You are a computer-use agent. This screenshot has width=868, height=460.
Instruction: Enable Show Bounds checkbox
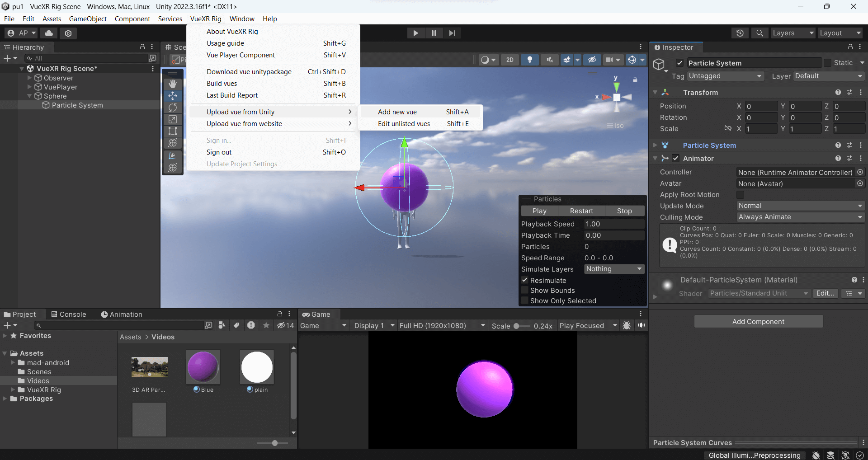tap(524, 290)
